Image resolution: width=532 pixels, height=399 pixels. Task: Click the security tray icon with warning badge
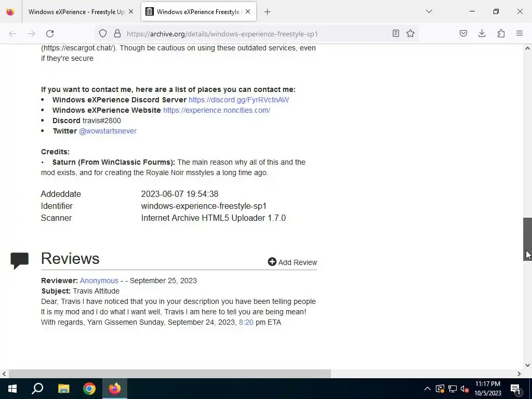440,389
